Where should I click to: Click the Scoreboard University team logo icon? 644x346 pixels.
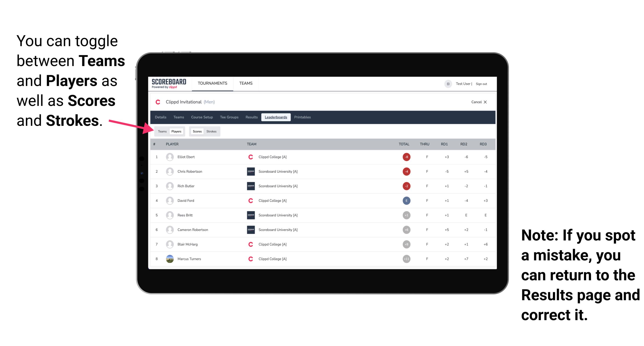[x=249, y=171]
